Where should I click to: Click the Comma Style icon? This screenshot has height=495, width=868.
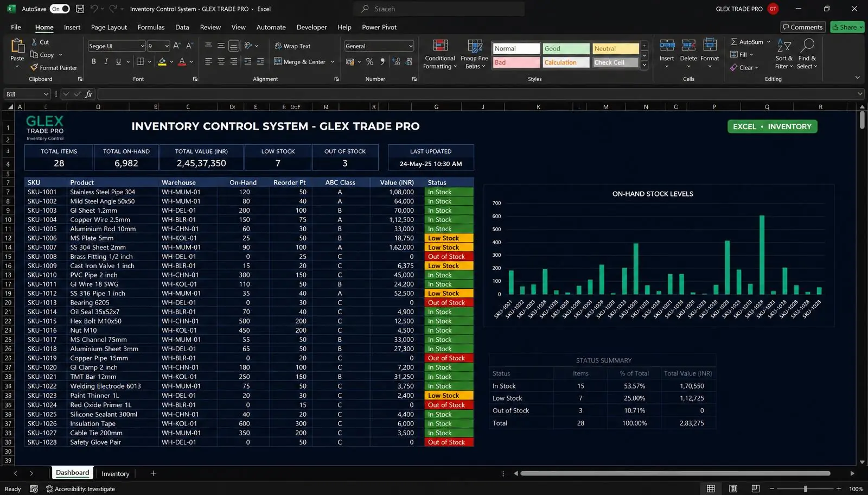click(382, 61)
